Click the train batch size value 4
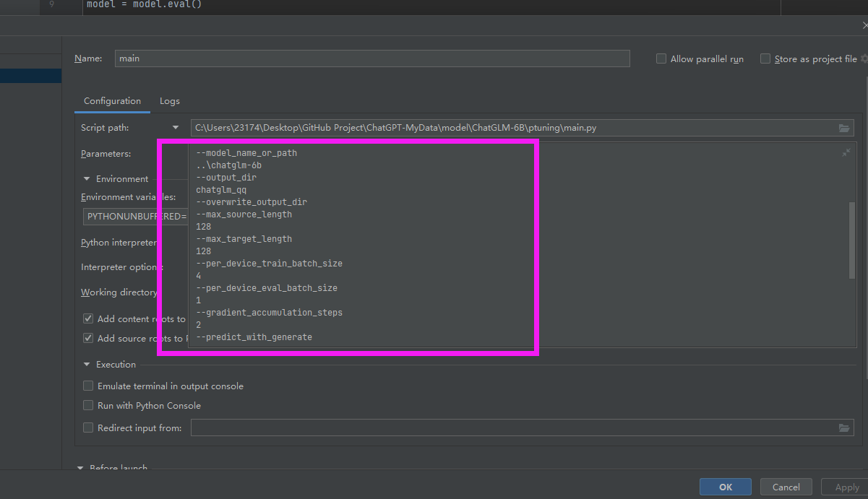 point(199,276)
